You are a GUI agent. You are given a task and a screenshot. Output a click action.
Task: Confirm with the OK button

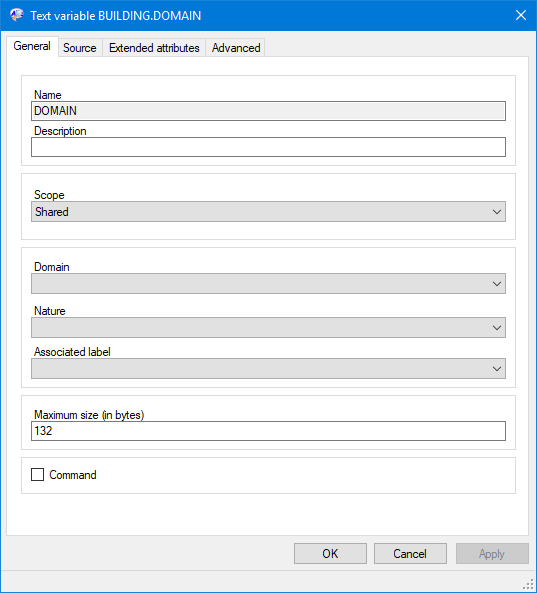point(330,554)
